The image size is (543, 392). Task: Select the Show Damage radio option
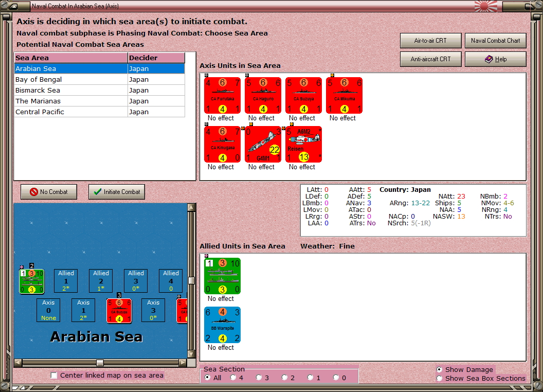tap(440, 369)
